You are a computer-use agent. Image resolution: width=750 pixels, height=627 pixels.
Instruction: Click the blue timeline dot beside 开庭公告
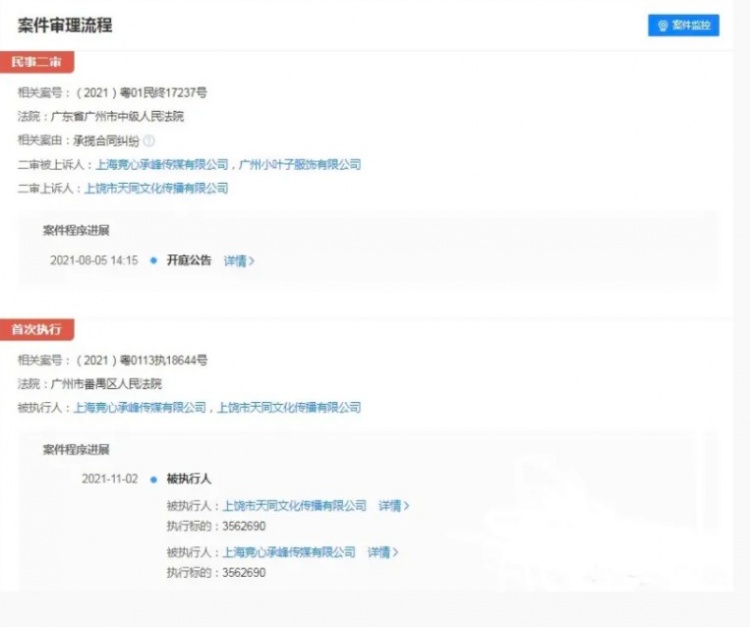153,260
